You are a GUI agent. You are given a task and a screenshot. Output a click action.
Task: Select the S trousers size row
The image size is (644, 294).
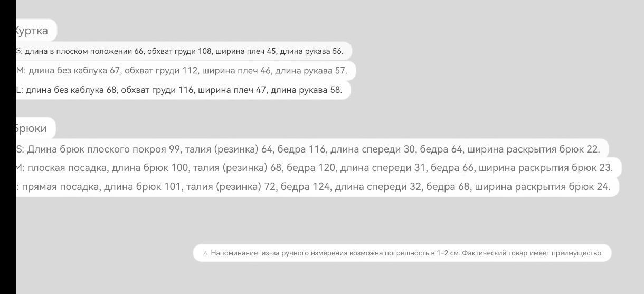312,149
